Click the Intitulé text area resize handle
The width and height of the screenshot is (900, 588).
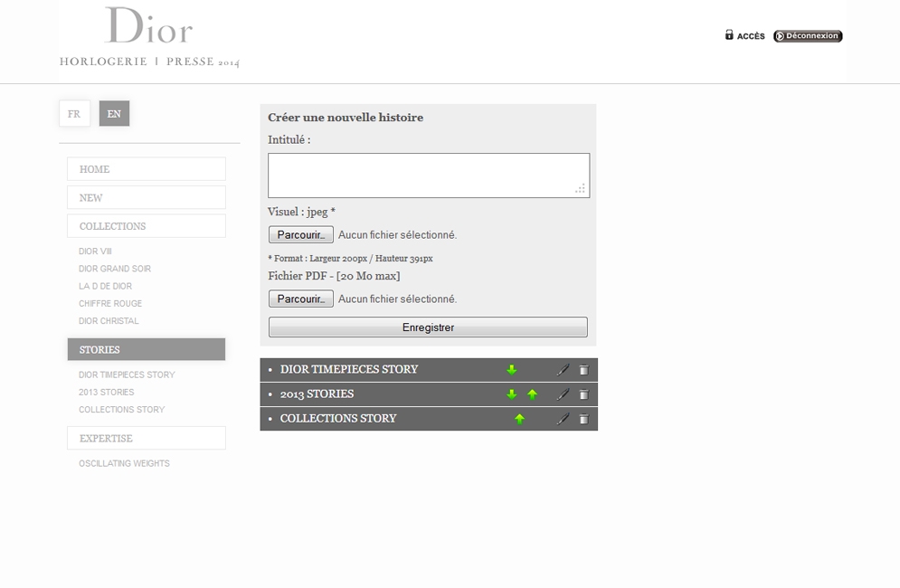point(581,188)
